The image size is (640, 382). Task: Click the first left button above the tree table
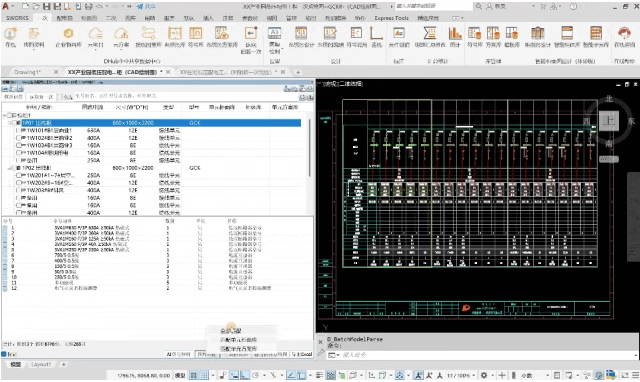pos(13,97)
